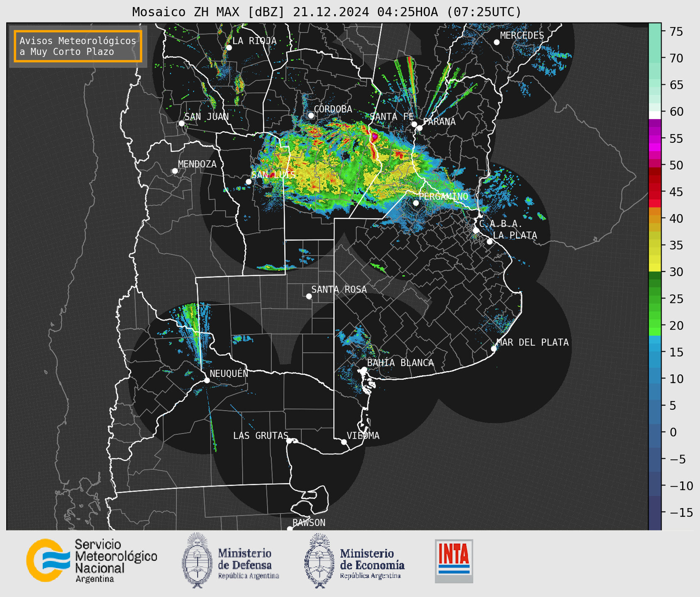This screenshot has height=597, width=700.
Task: Pick the dark red 50 dBZ color band
Action: 655,170
